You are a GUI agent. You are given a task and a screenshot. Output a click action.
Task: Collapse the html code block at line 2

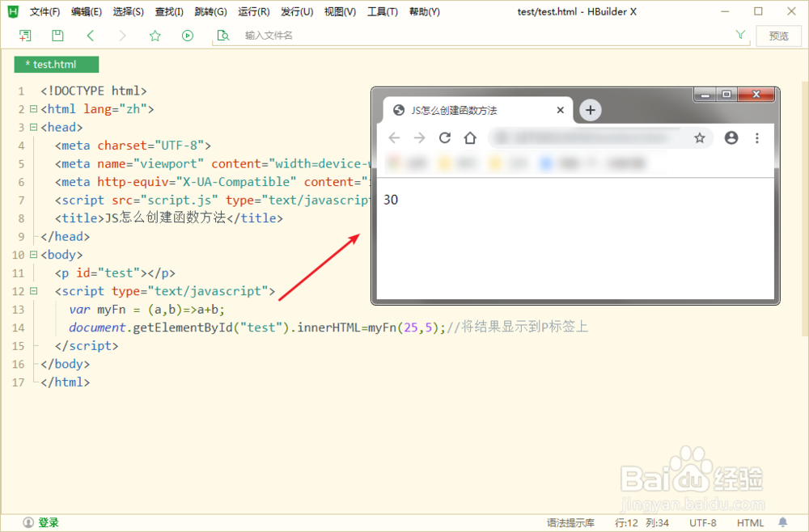point(33,108)
